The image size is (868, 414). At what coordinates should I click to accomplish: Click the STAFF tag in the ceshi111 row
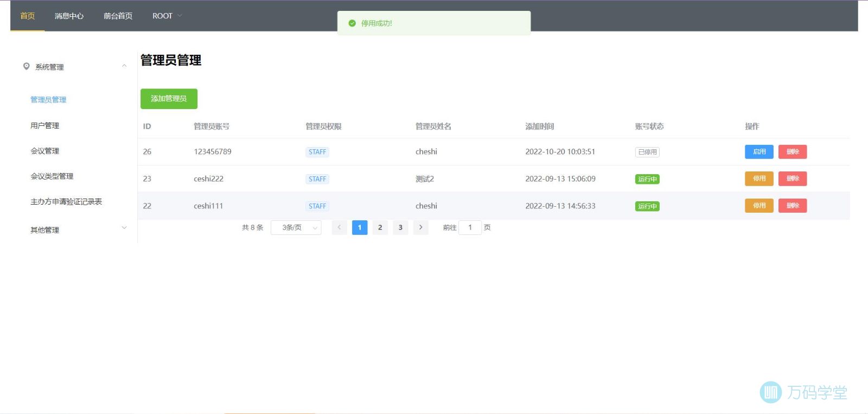click(x=317, y=206)
